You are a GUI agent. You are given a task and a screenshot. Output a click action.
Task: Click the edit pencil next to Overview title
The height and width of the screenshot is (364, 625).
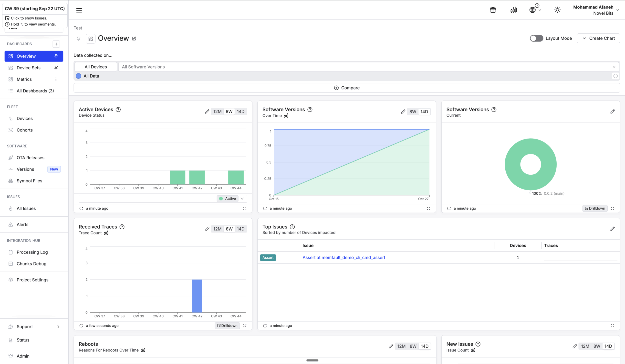click(x=134, y=38)
